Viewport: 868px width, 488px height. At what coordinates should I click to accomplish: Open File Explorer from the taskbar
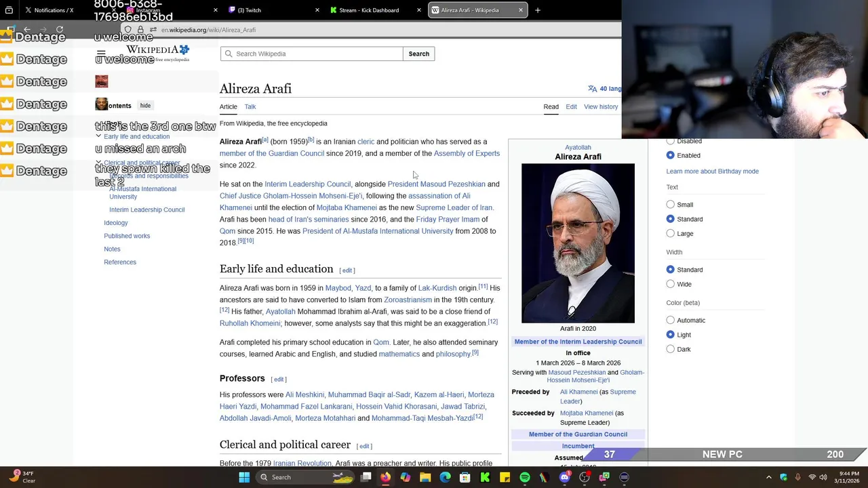point(425,477)
